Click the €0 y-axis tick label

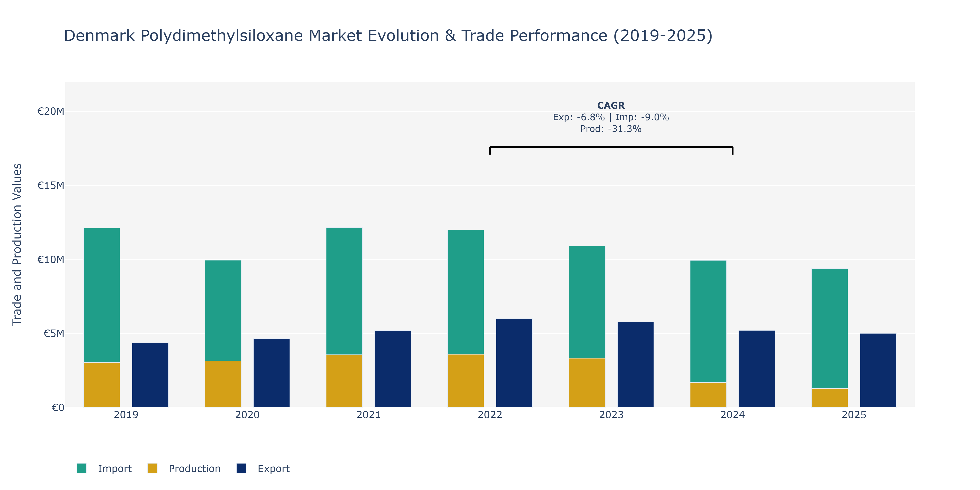[58, 408]
